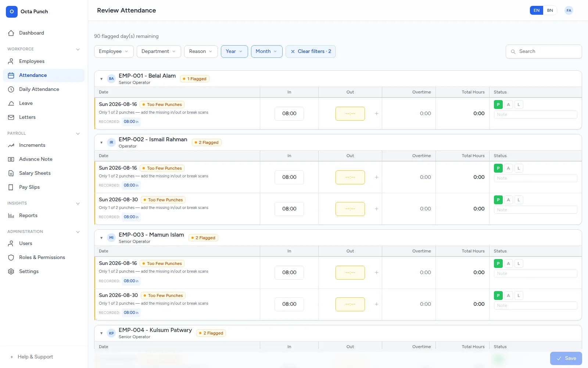Click Note field for Mamun Islam 2026-08-30

(535, 305)
